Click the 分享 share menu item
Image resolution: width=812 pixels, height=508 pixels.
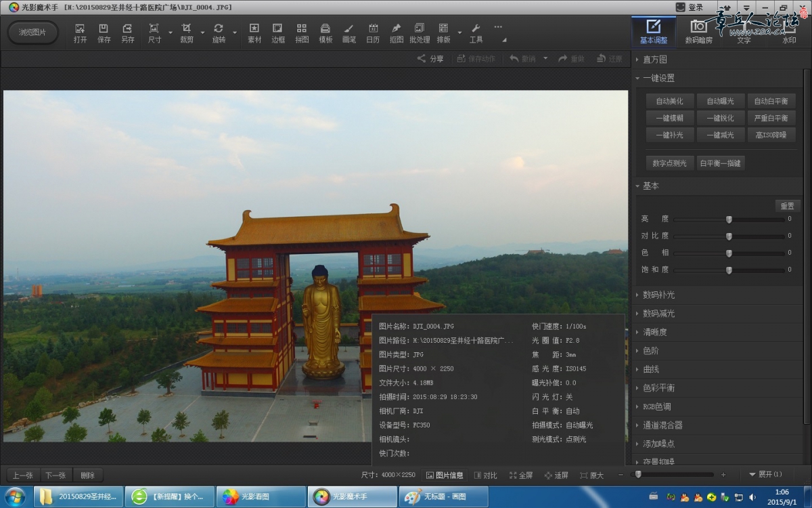430,59
